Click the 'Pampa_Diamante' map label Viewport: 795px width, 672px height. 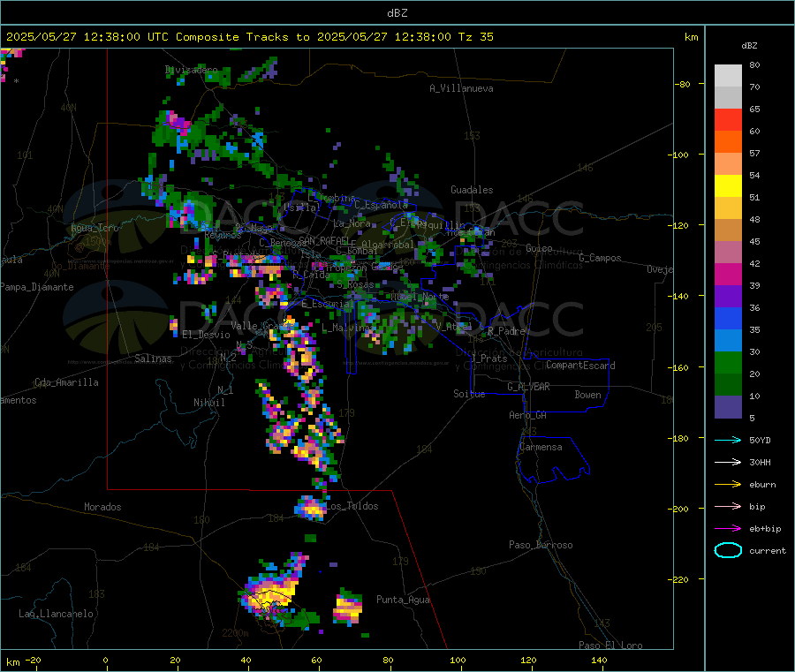click(x=37, y=287)
